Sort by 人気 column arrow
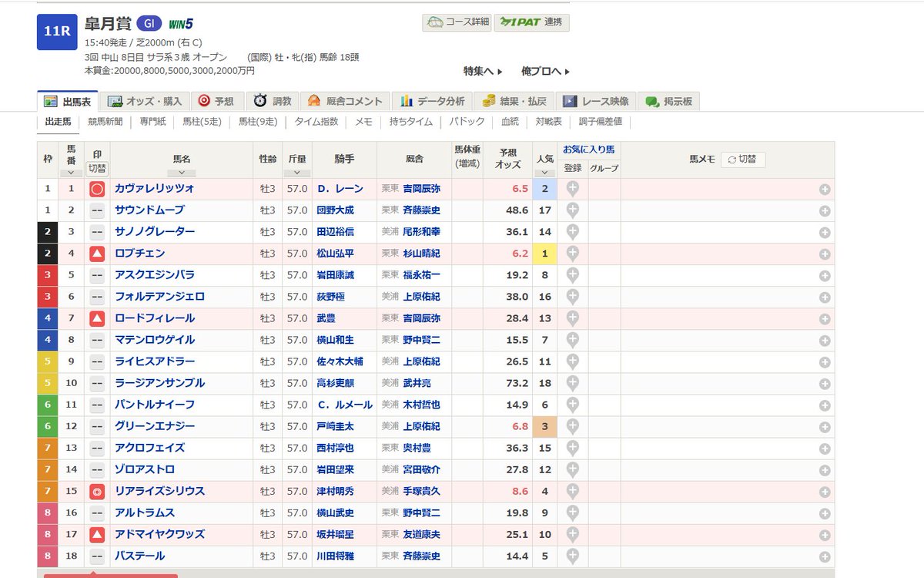924x578 pixels. (544, 173)
